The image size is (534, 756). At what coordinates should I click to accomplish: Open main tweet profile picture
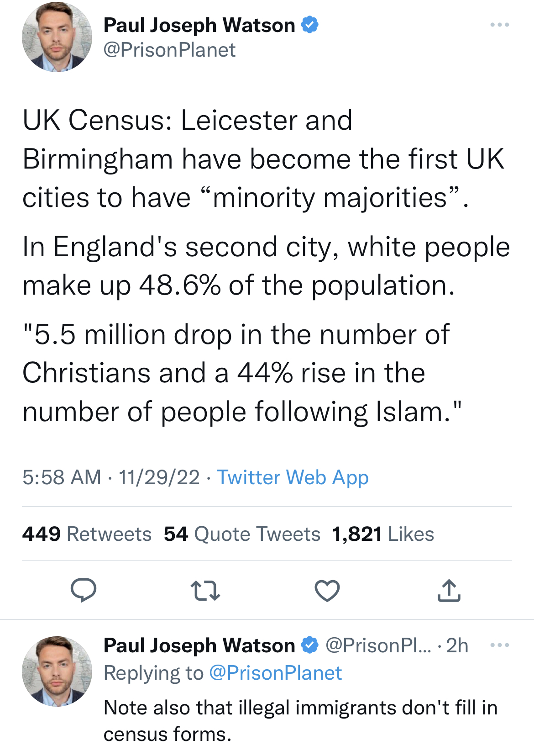(57, 37)
